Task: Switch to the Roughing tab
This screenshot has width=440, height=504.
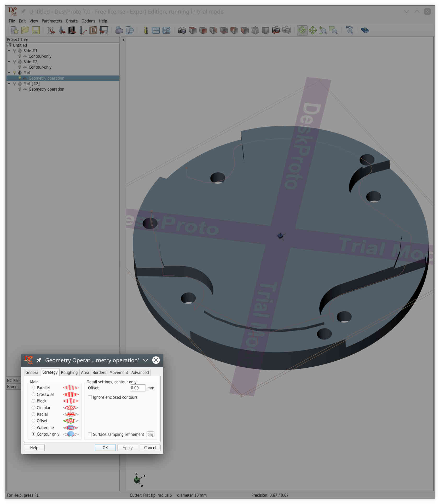Action: click(x=69, y=372)
